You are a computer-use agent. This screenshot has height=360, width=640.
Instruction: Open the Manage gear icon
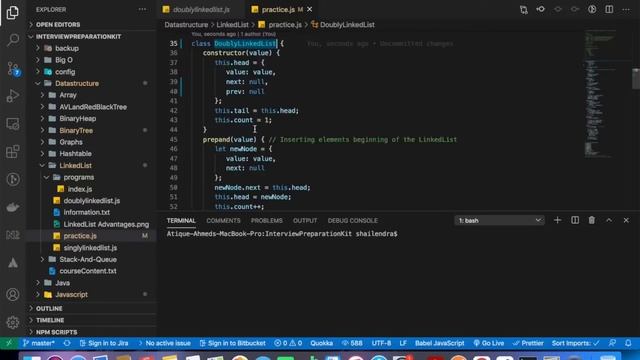(13, 322)
